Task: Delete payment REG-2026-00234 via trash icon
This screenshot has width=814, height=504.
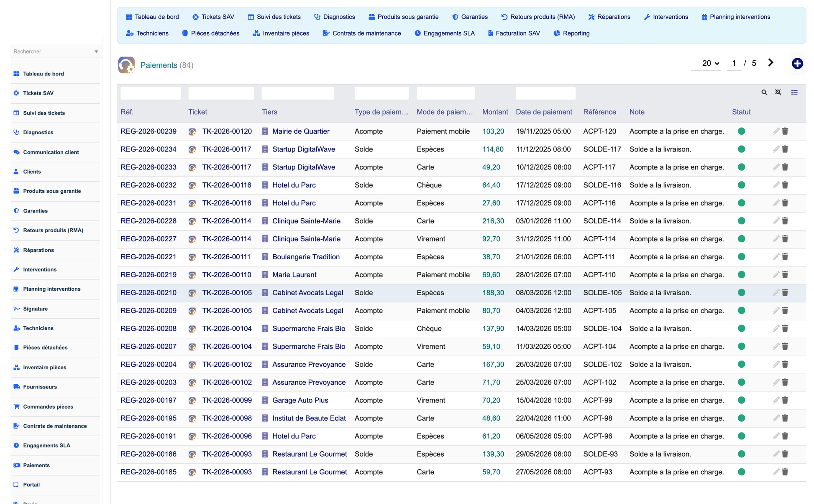Action: 785,149
